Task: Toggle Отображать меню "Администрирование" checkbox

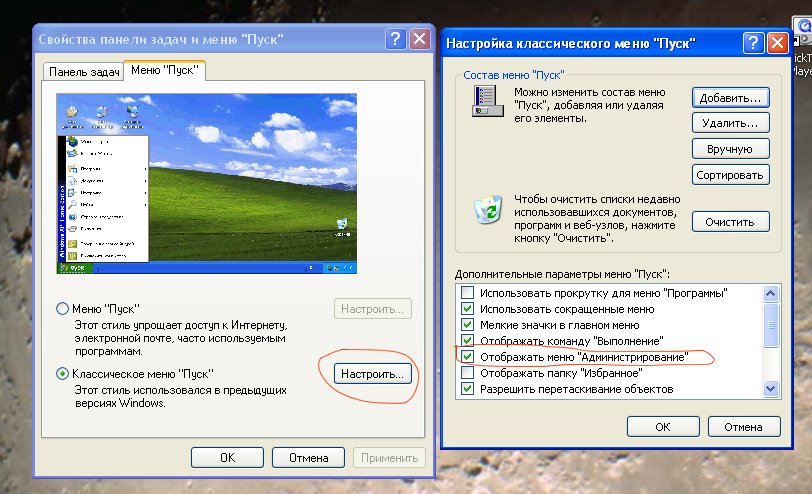Action: click(467, 357)
